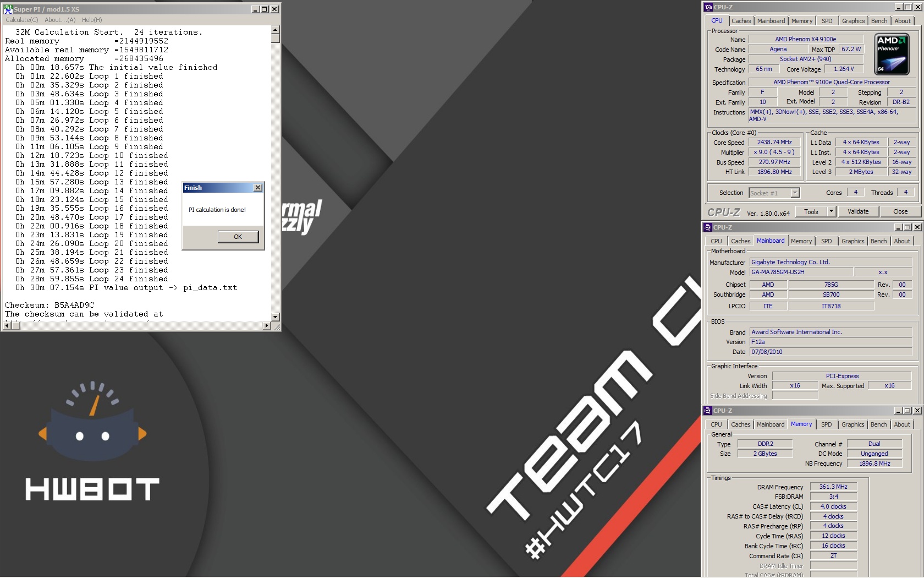Select Mainboard tab in top CPU-Z window
Image resolution: width=924 pixels, height=578 pixels.
point(771,21)
